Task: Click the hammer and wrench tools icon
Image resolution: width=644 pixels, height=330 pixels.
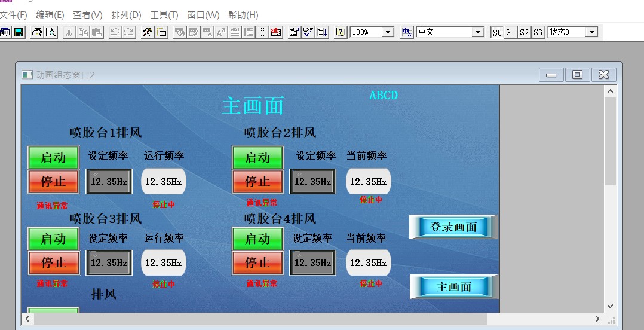Action: click(147, 32)
